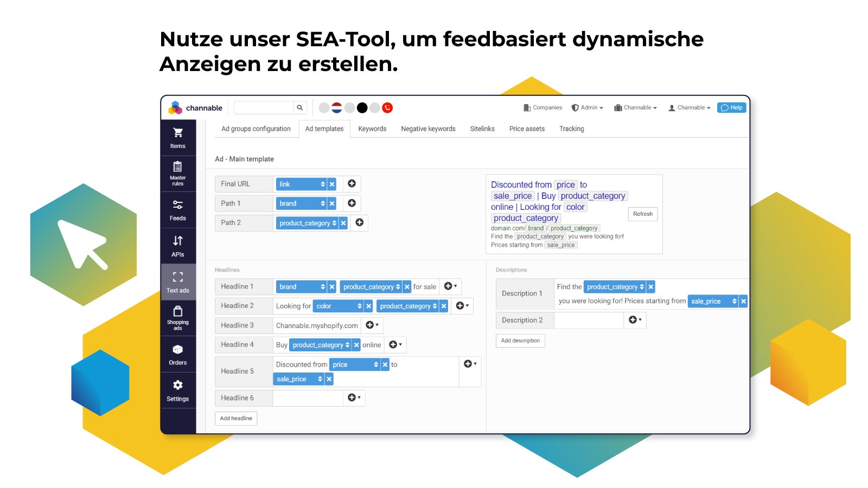This screenshot has height=488, width=868.
Task: Open Settings in the sidebar
Action: [178, 390]
